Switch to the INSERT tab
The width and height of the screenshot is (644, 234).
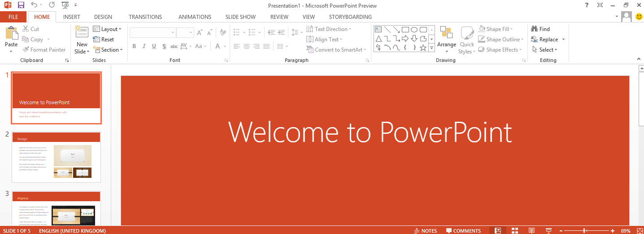pyautogui.click(x=72, y=17)
